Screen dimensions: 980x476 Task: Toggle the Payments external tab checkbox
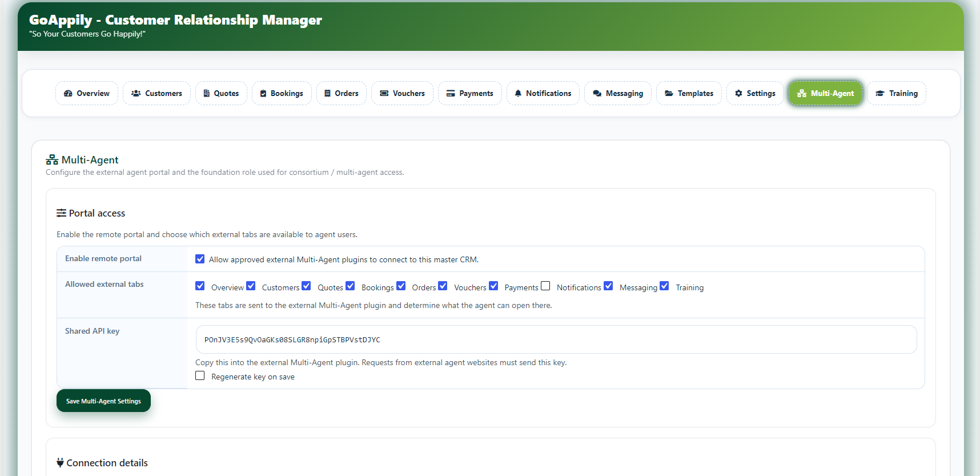point(493,286)
